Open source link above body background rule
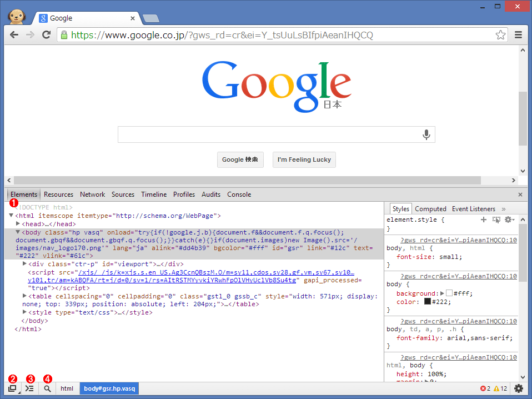Image resolution: width=532 pixels, height=399 pixels. (459, 276)
